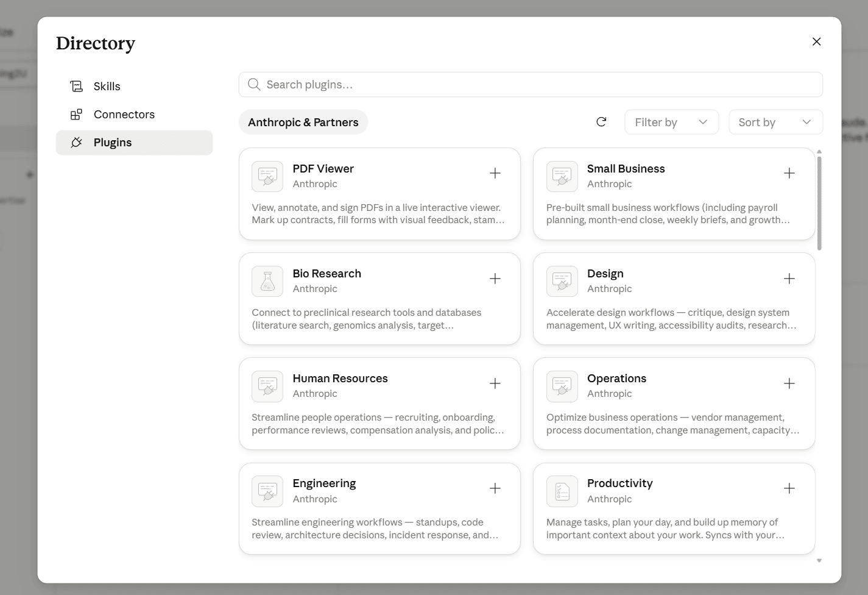Select the Anthropic & Partners tab
This screenshot has width=868, height=595.
point(303,122)
